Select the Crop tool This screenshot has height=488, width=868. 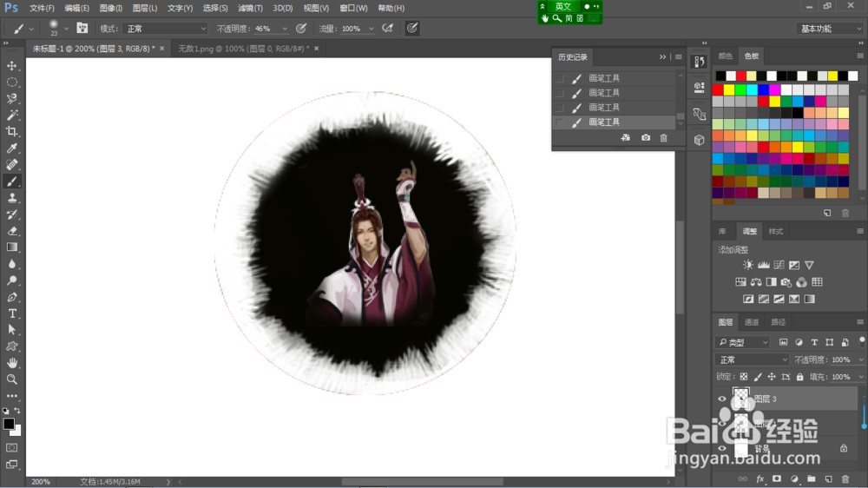[11, 132]
